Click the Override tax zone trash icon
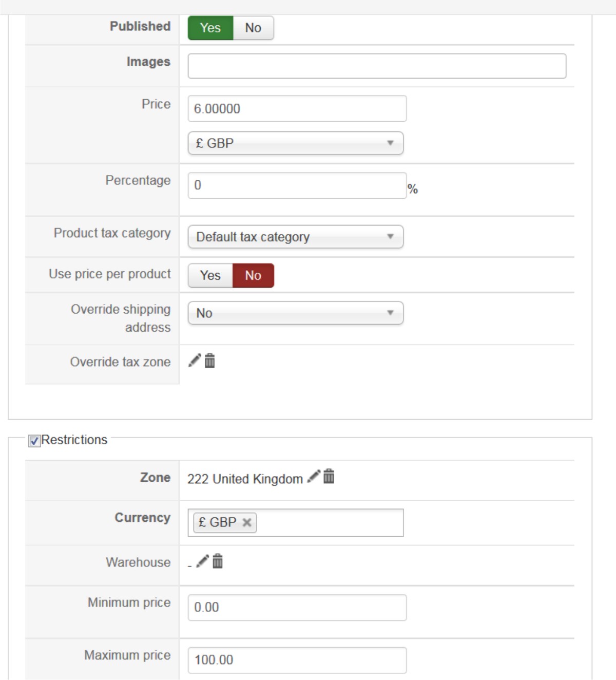 tap(209, 361)
